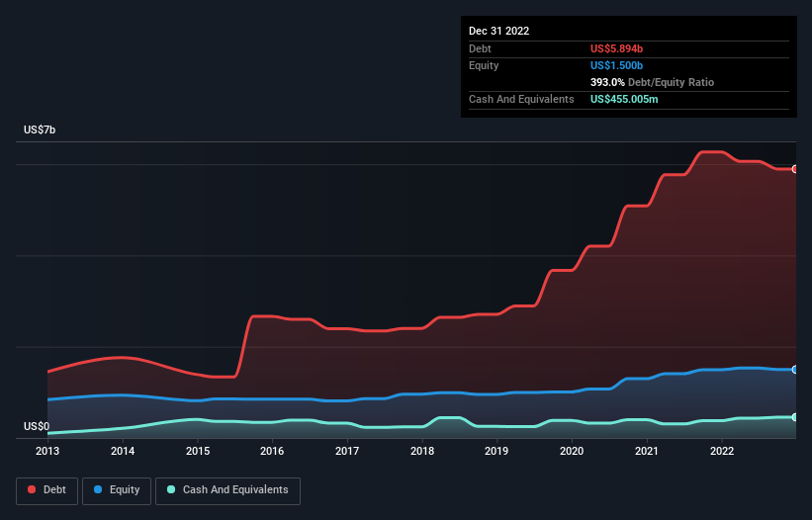Click the US$455.005m cash value

(x=624, y=99)
